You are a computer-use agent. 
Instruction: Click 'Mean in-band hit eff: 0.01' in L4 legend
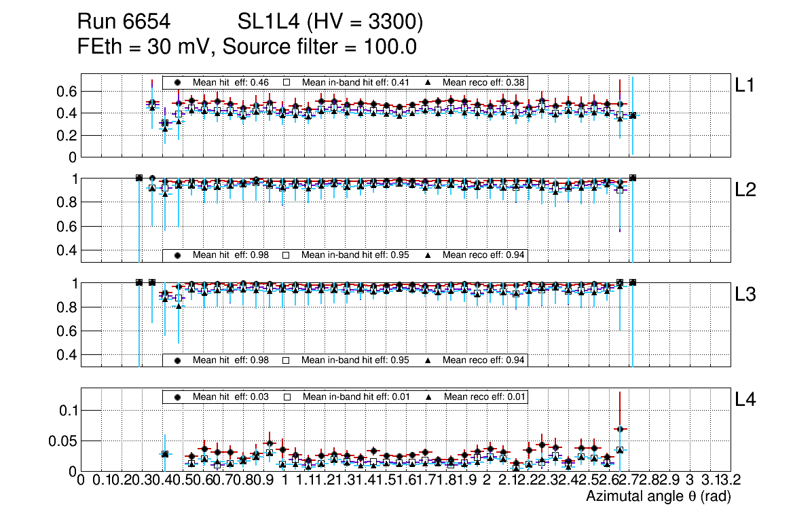(356, 396)
